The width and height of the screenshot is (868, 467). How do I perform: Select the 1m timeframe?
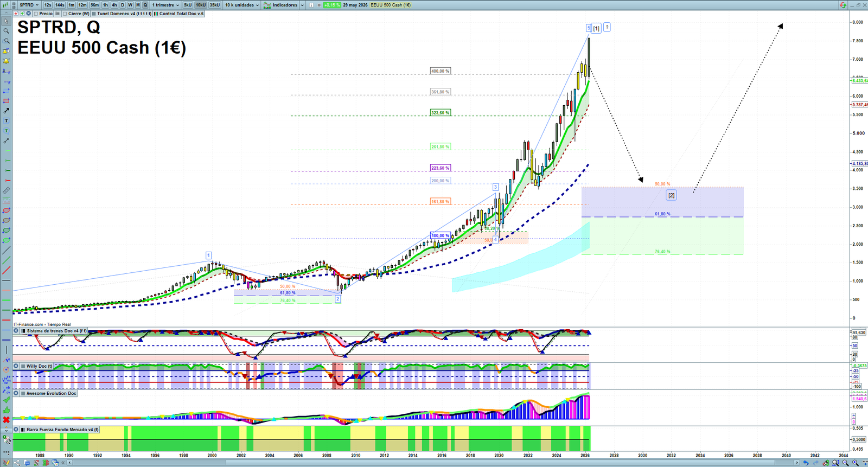[72, 5]
